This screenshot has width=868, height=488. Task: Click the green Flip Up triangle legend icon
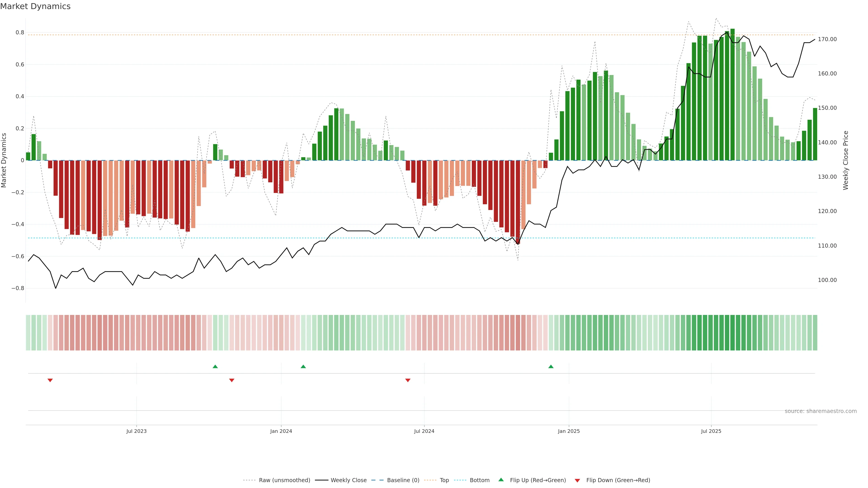point(501,480)
